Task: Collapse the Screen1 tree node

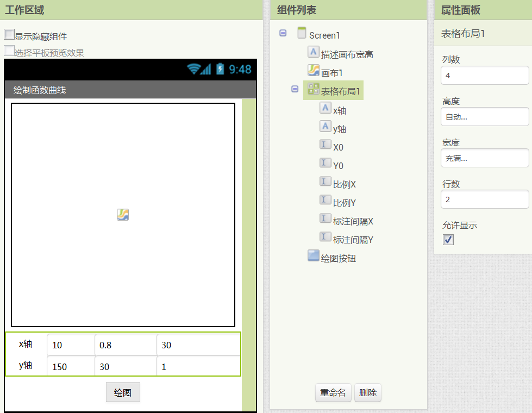Action: tap(283, 33)
